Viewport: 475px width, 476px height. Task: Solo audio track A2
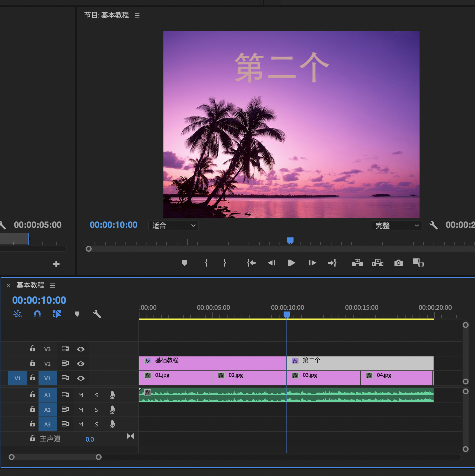point(97,410)
